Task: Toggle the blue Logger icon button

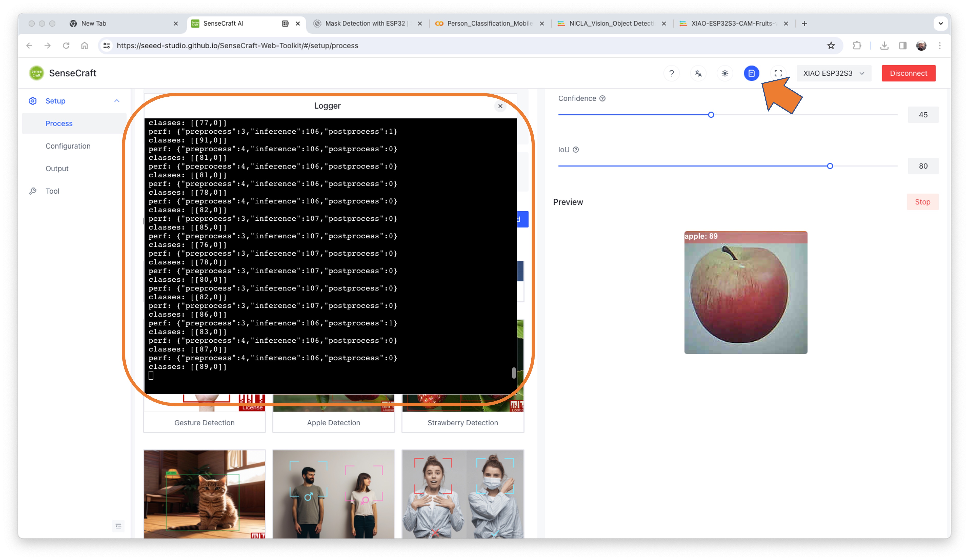Action: pyautogui.click(x=751, y=73)
